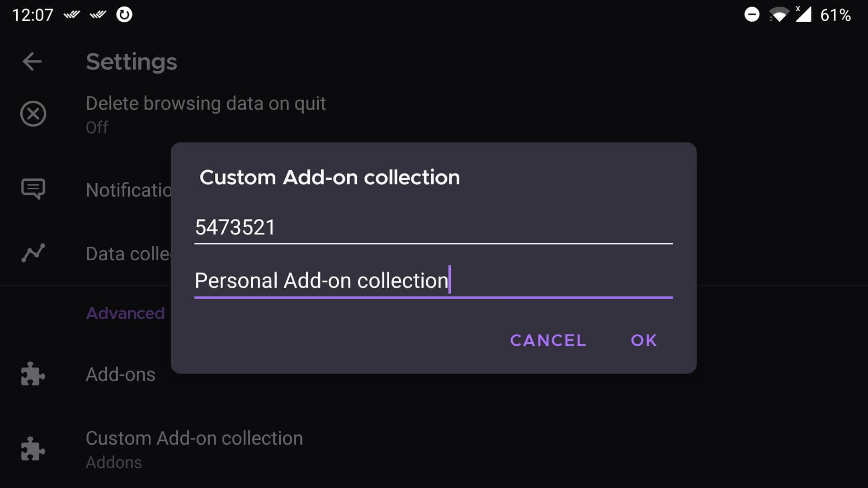Tap the 61% battery indicator

point(835,15)
